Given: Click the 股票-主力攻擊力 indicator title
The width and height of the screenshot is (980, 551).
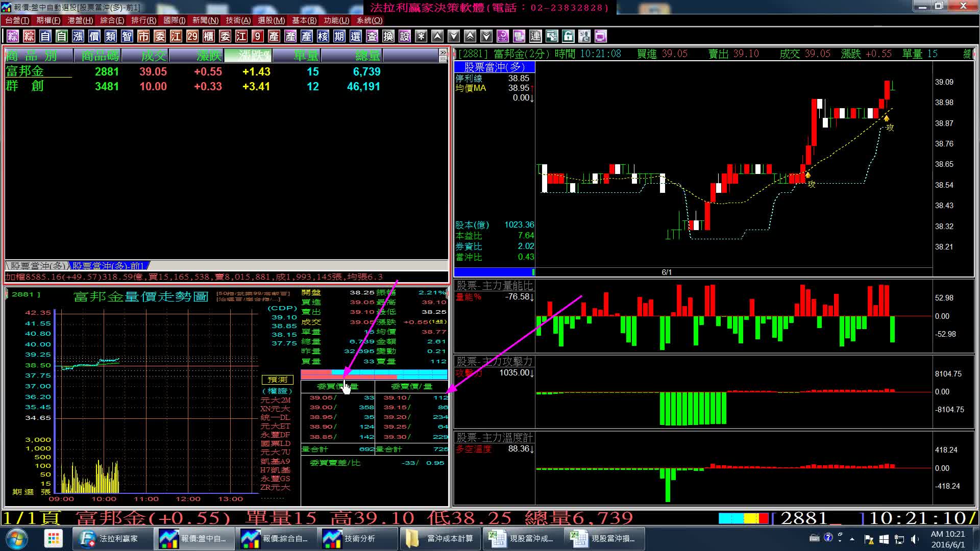Looking at the screenshot, I should tap(494, 361).
